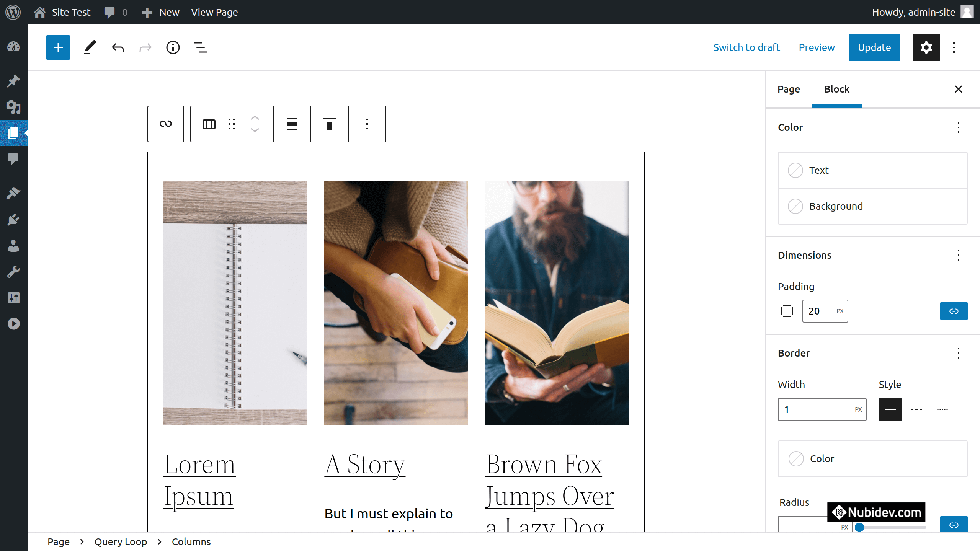Switch to the Page tab

(789, 89)
